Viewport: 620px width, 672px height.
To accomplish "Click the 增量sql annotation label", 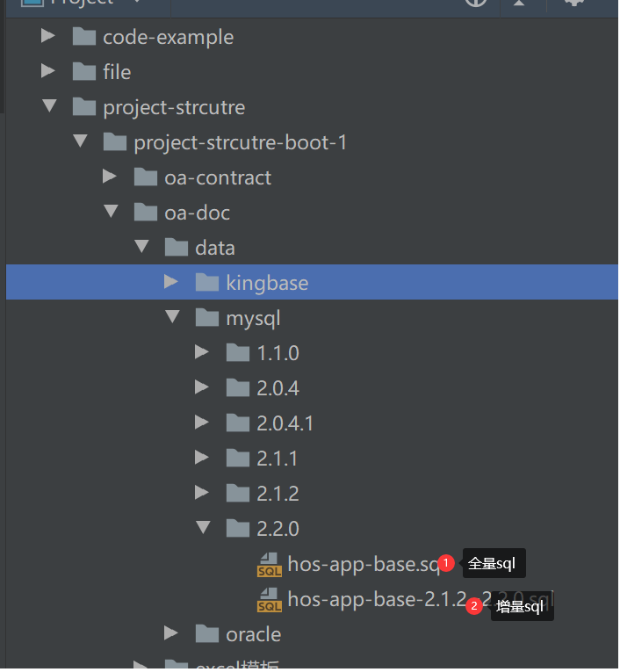I will point(520,606).
